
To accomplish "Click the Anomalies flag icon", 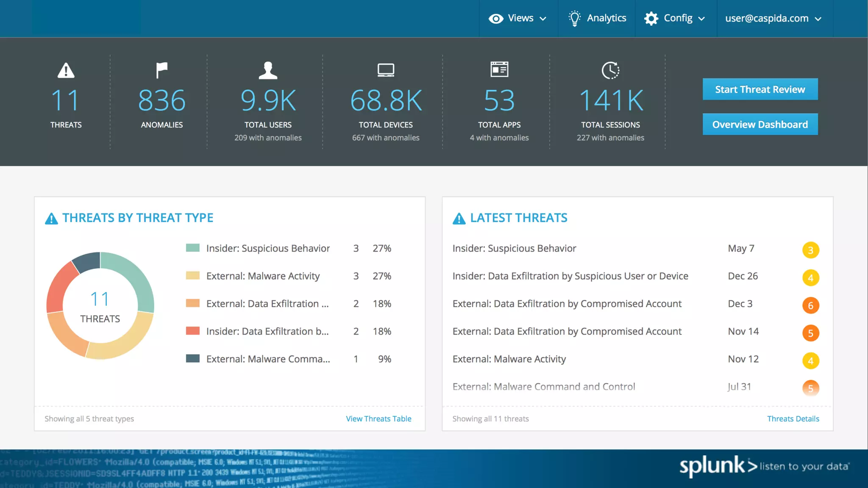I will coord(161,70).
